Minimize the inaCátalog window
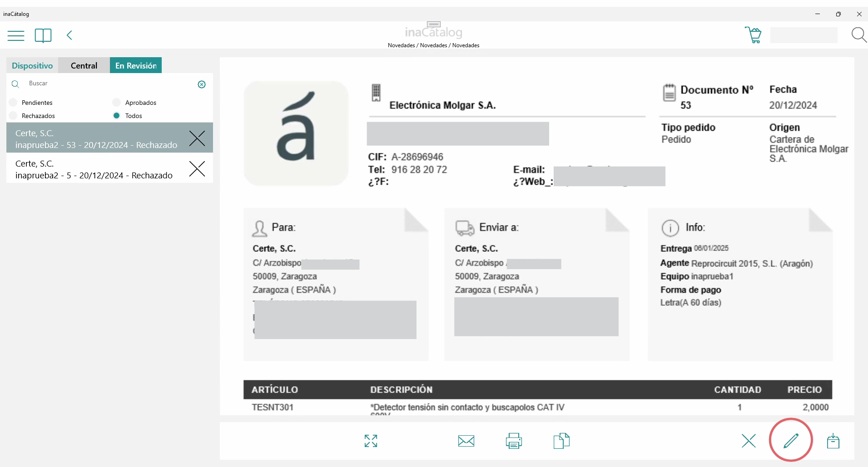868x467 pixels. click(818, 14)
